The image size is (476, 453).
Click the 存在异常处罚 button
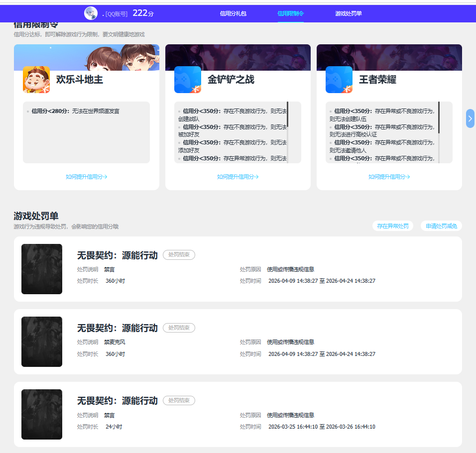tap(392, 226)
